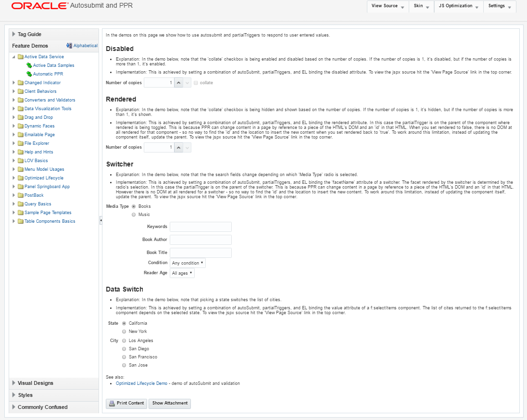Click the Keywords input field
This screenshot has width=527, height=420.
pyautogui.click(x=201, y=227)
